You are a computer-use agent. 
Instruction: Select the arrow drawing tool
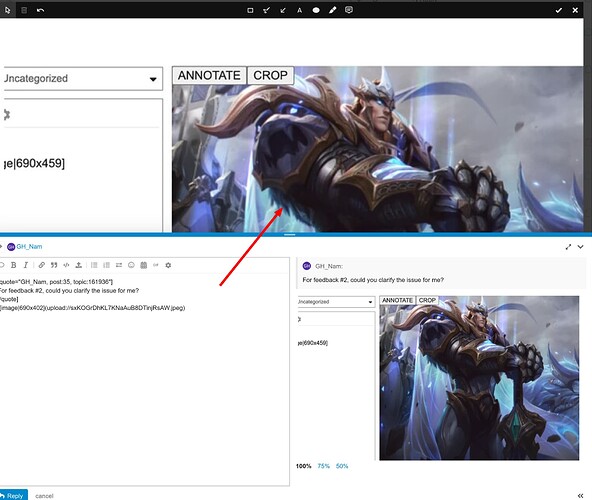click(283, 10)
